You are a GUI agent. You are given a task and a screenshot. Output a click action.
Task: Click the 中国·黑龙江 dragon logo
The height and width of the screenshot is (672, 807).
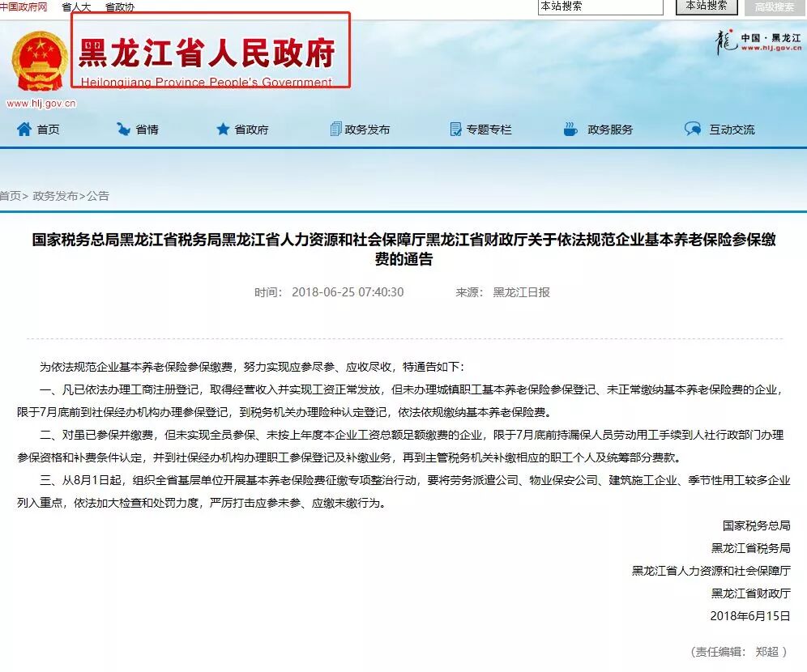pos(758,43)
